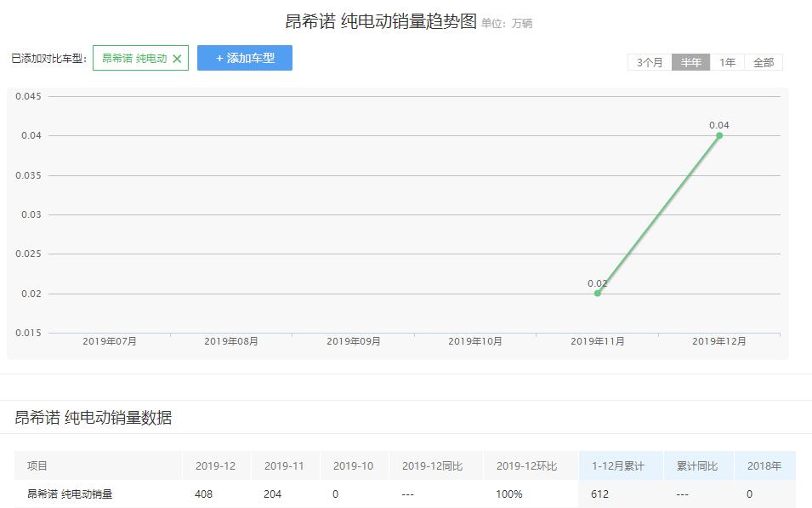Viewport: 812px width, 508px height.
Task: Open the 添加车型 dialog
Action: (245, 58)
